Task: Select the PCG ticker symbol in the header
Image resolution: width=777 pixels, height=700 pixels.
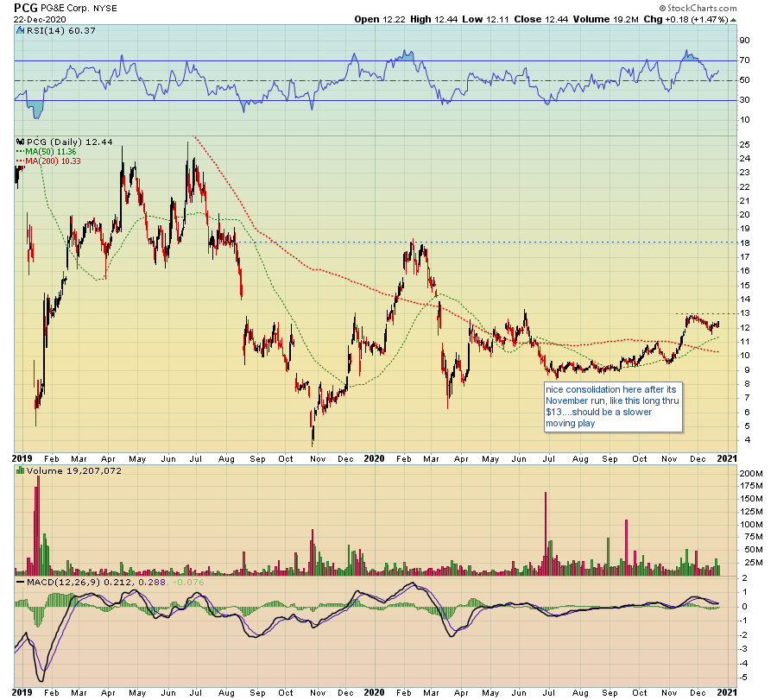Action: (x=25, y=8)
